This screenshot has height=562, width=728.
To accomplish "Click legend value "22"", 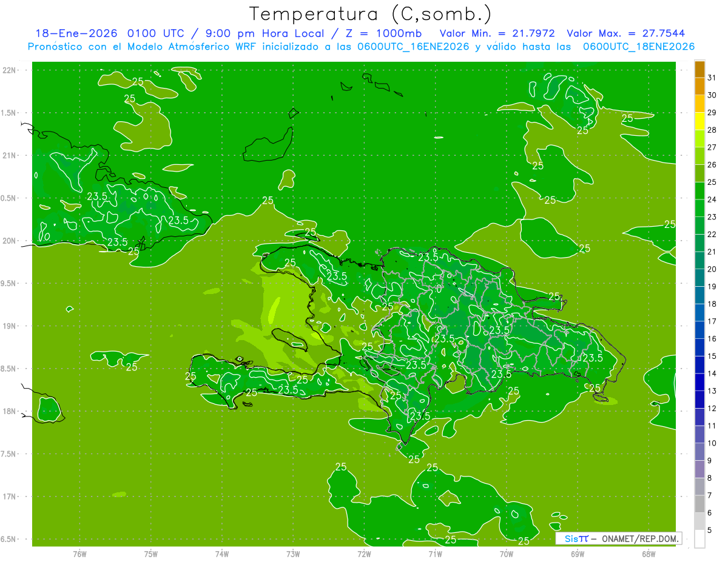I will 712,235.
